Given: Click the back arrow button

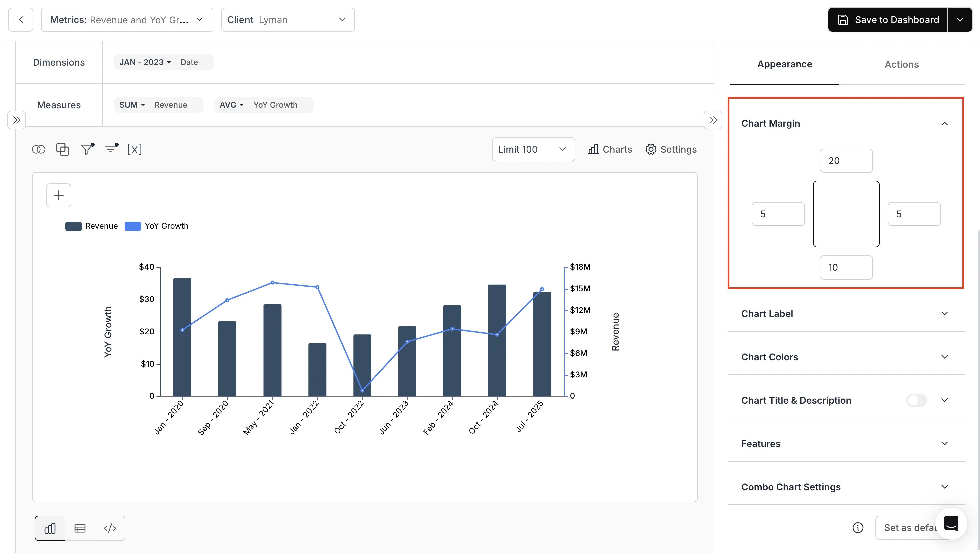Looking at the screenshot, I should 21,20.
